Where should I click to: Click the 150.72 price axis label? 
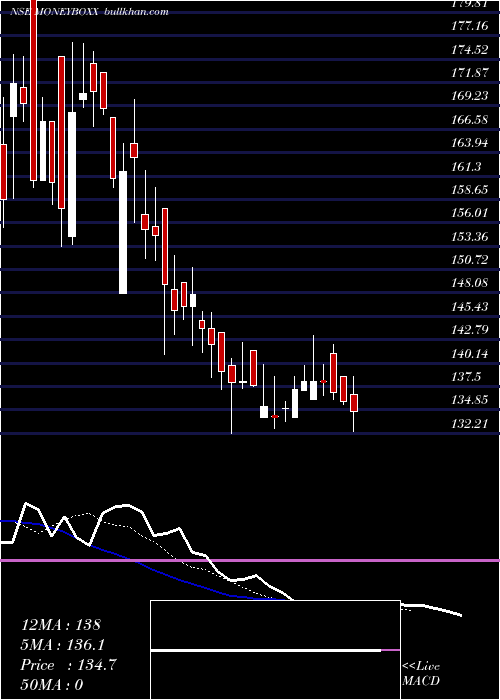470,260
